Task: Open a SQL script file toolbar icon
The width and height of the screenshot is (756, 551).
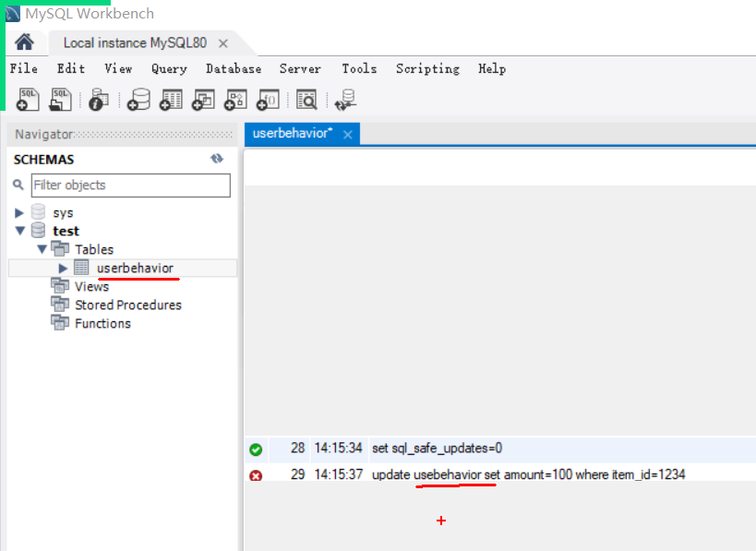Action: click(60, 100)
